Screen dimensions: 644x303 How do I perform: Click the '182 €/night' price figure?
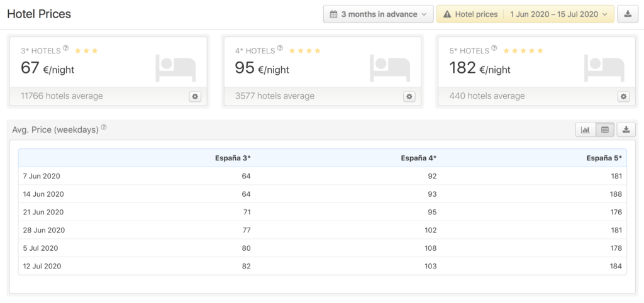click(x=480, y=68)
